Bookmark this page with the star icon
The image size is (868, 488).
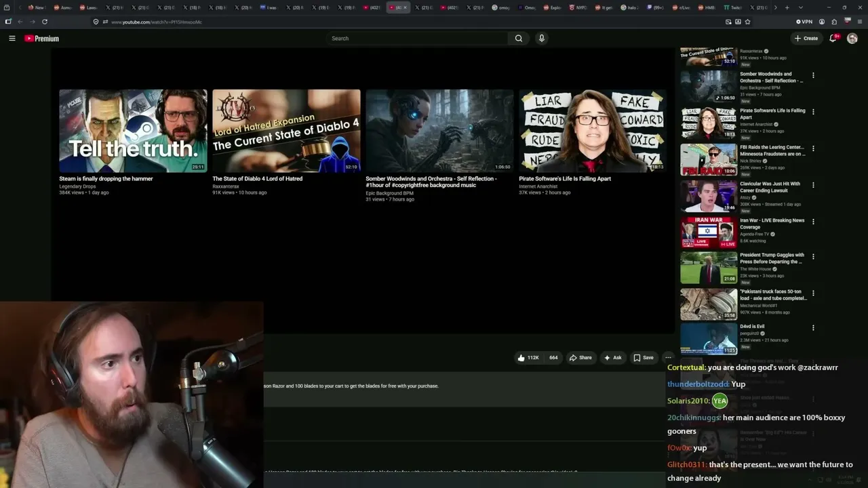(747, 22)
